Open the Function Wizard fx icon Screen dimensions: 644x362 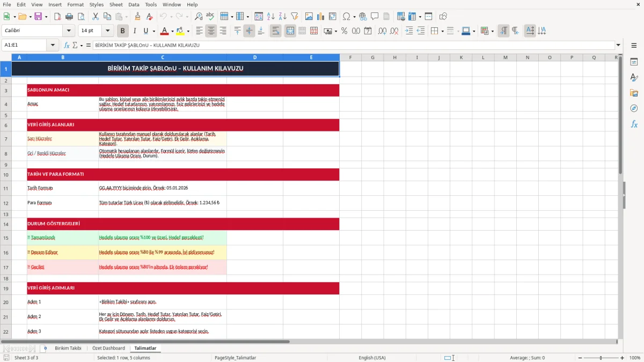coord(67,46)
